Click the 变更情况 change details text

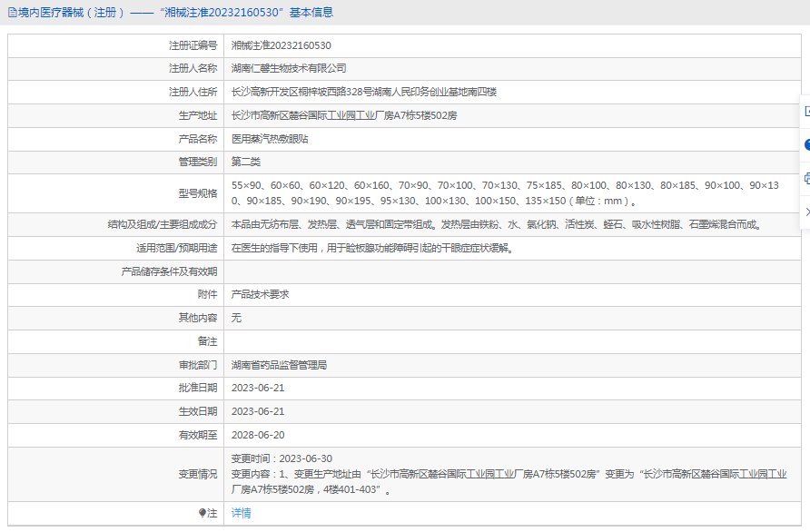coord(509,475)
